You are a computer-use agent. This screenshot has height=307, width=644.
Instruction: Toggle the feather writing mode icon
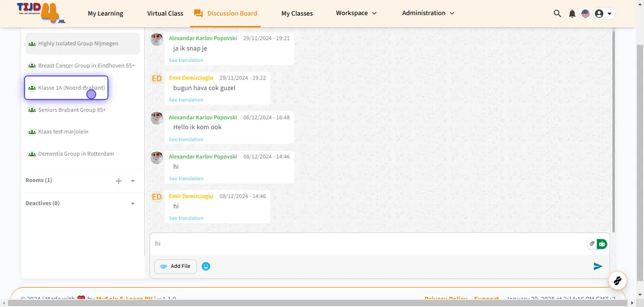click(592, 244)
